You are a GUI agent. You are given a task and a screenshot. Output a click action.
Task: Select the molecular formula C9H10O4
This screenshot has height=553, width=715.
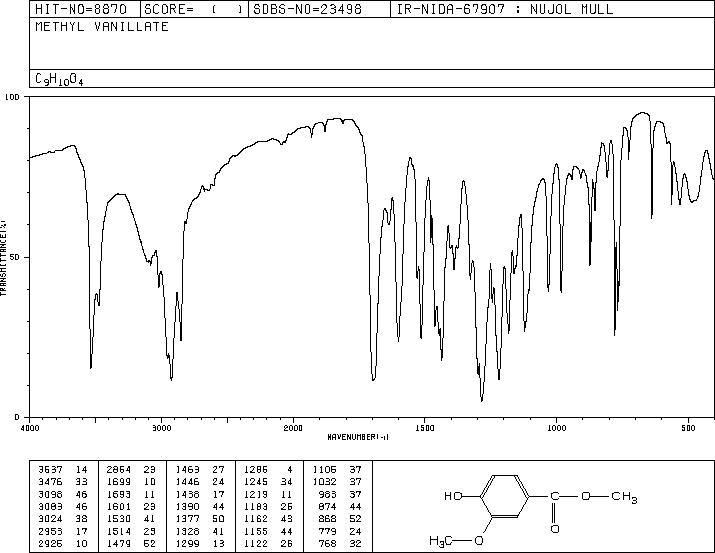pos(59,79)
